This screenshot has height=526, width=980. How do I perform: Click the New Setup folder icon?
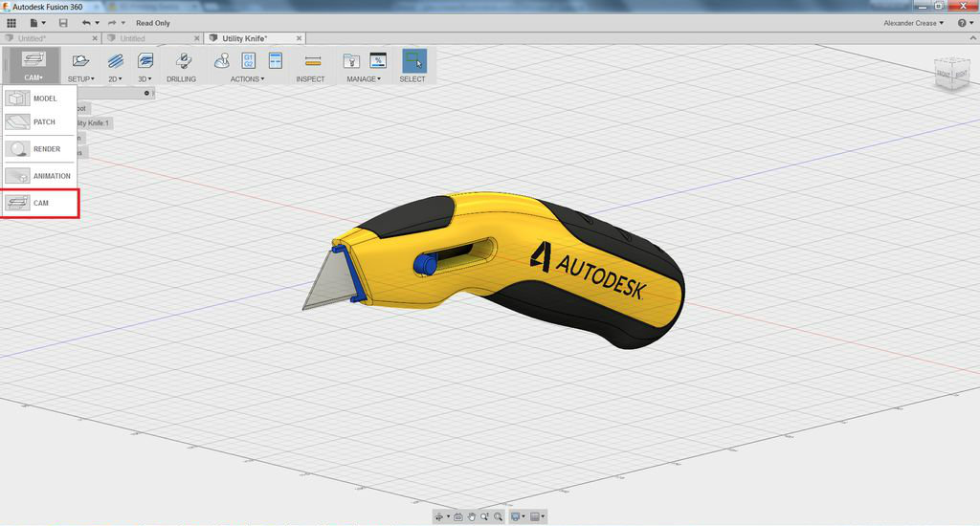click(x=80, y=61)
